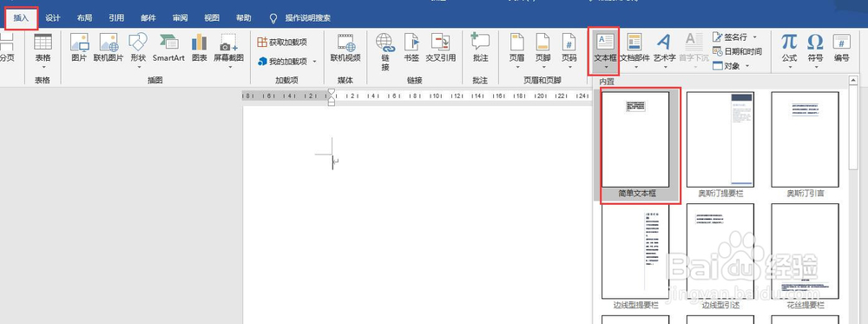Click the 书签 bookmark icon
The width and height of the screenshot is (868, 324).
click(411, 47)
